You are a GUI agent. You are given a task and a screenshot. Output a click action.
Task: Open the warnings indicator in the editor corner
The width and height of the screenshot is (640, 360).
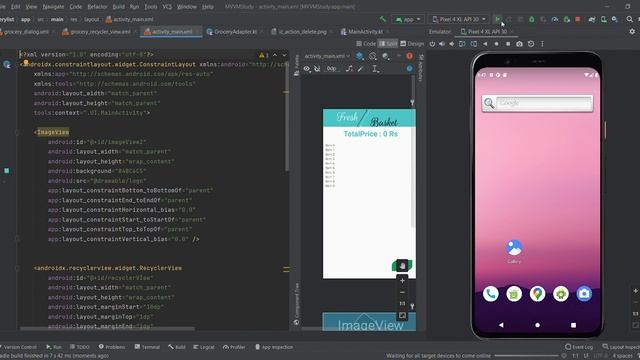(263, 55)
